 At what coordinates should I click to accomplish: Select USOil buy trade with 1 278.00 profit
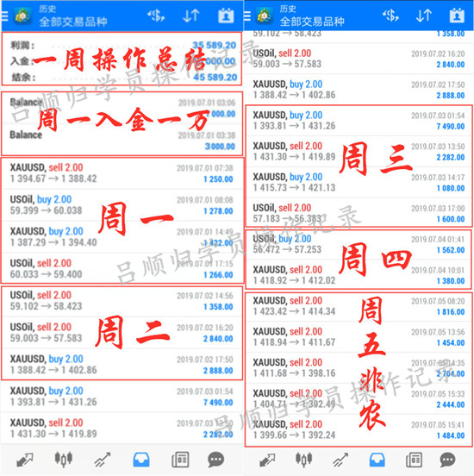pos(122,205)
